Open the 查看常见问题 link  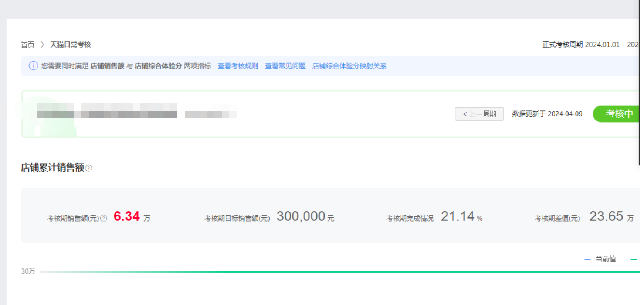[285, 66]
